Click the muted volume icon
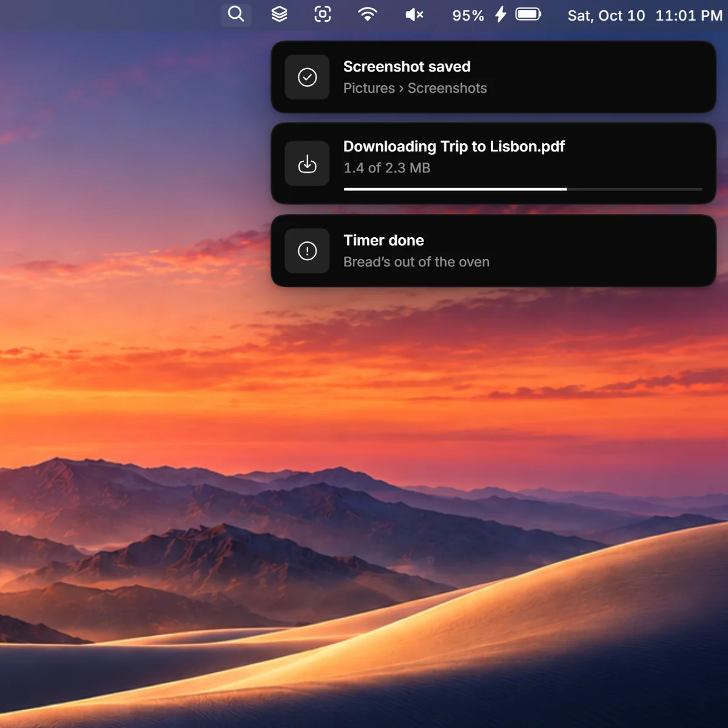Image resolution: width=728 pixels, height=728 pixels. [x=414, y=15]
